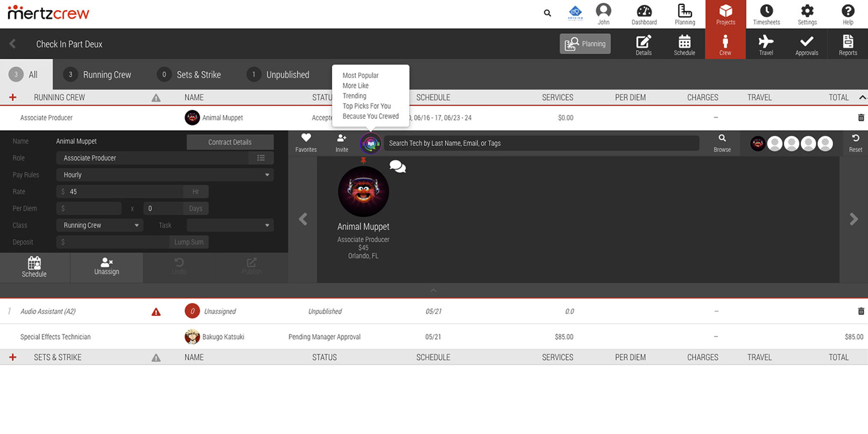Delete the Audio Assistant (A2) row

tap(861, 311)
